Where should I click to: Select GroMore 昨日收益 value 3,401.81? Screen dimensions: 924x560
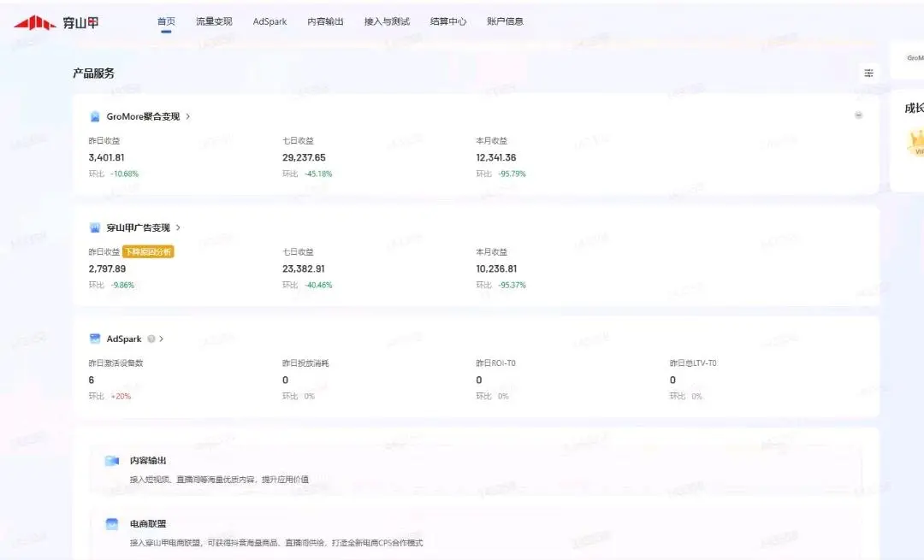pyautogui.click(x=107, y=158)
